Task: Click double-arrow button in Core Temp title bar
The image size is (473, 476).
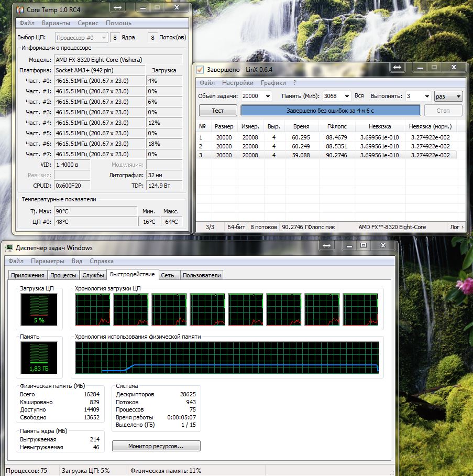Action: point(117,8)
